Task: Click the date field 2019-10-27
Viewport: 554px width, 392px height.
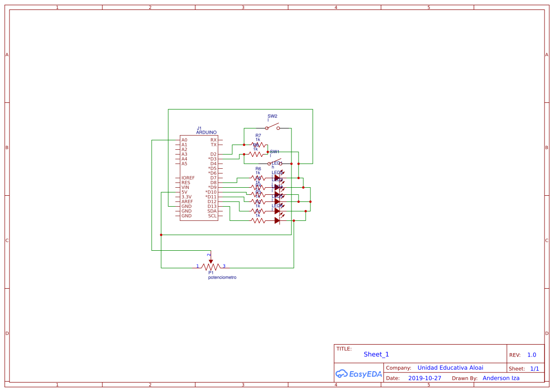Action: [x=425, y=378]
